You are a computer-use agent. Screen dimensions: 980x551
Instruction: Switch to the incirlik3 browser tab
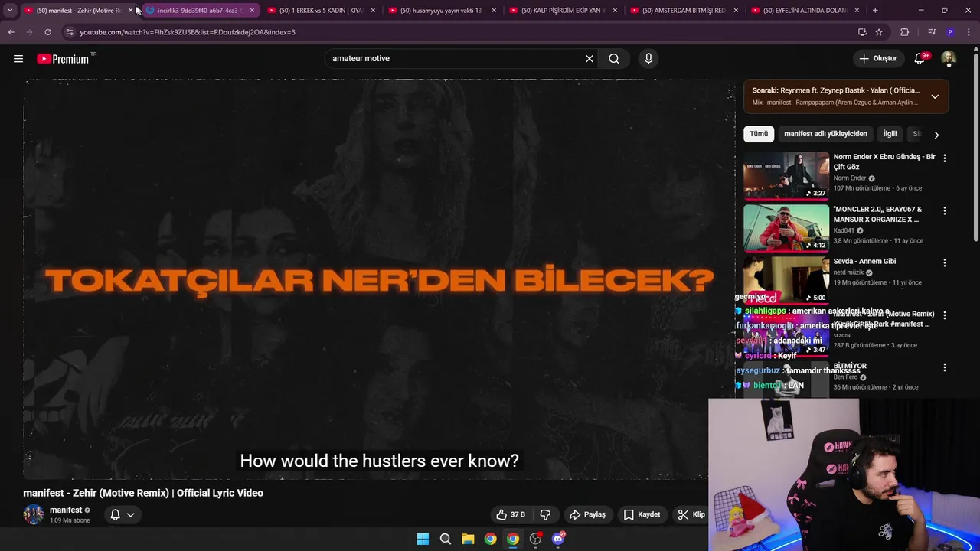click(x=201, y=11)
